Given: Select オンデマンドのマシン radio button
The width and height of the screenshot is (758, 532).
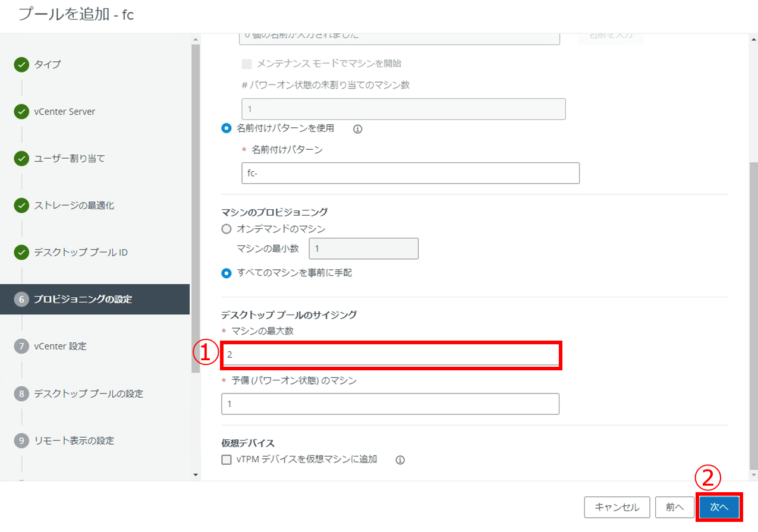Looking at the screenshot, I should pos(226,229).
